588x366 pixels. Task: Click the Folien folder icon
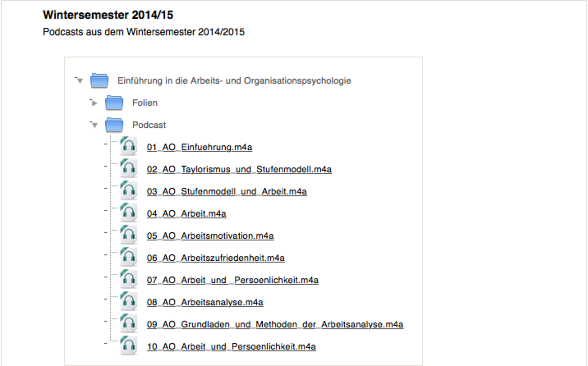[114, 103]
